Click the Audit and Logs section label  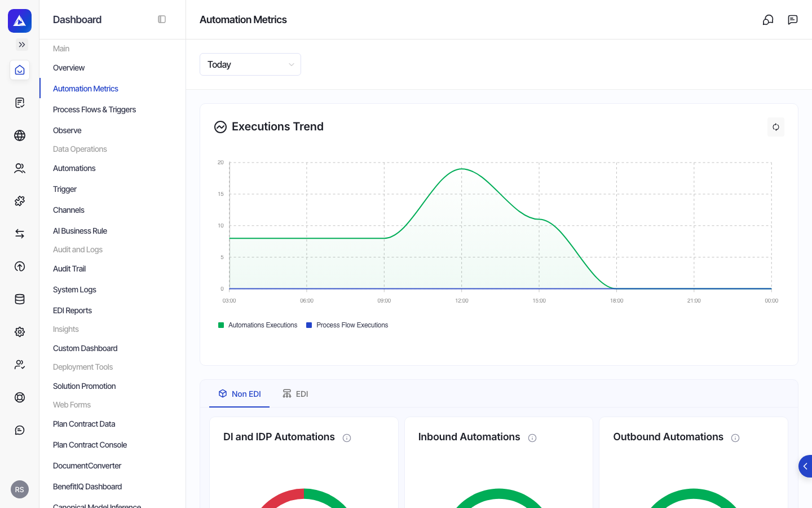[78, 249]
